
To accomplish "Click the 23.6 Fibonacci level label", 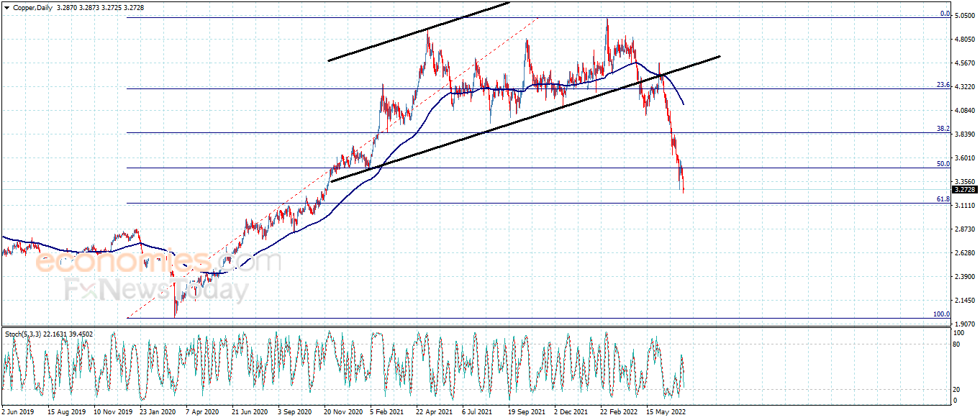I will tap(943, 85).
